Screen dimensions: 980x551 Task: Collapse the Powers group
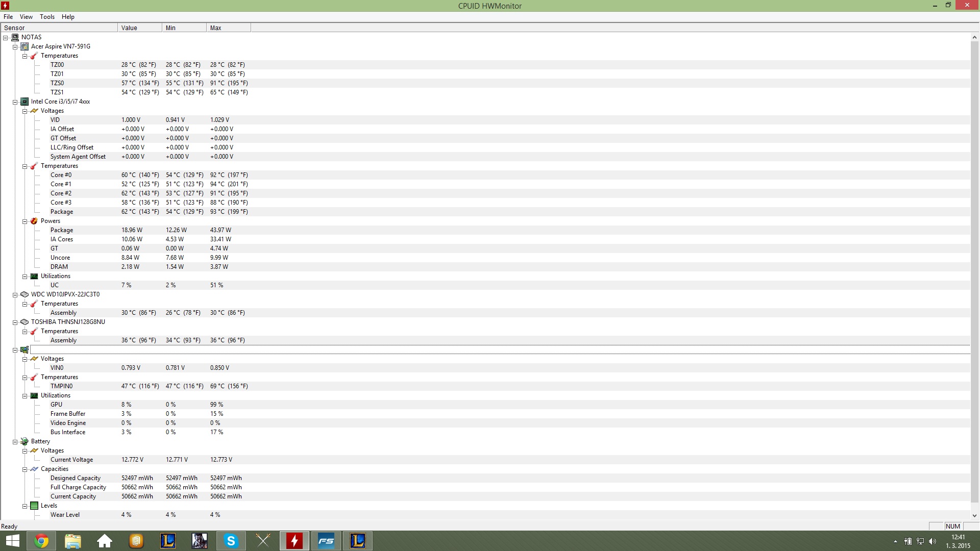point(24,221)
